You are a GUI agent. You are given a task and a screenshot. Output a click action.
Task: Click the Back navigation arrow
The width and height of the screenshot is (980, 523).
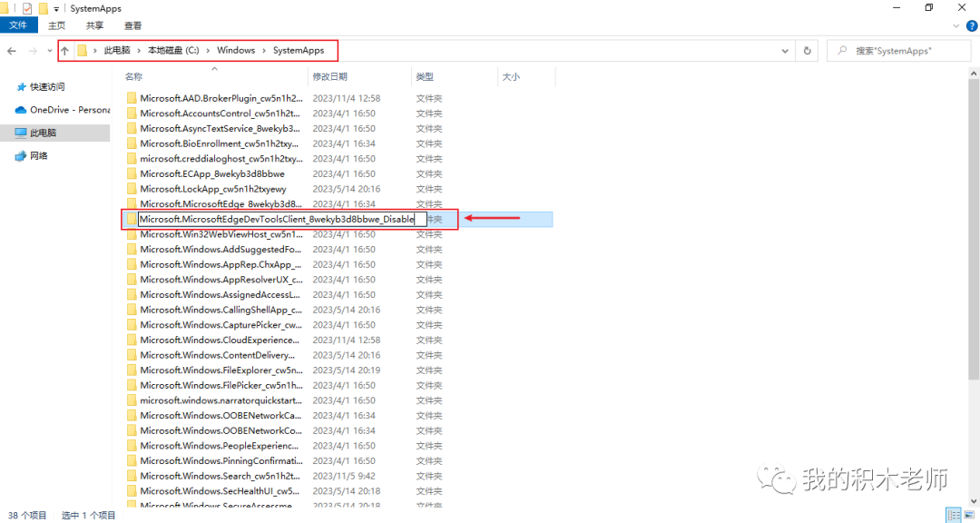tap(12, 51)
